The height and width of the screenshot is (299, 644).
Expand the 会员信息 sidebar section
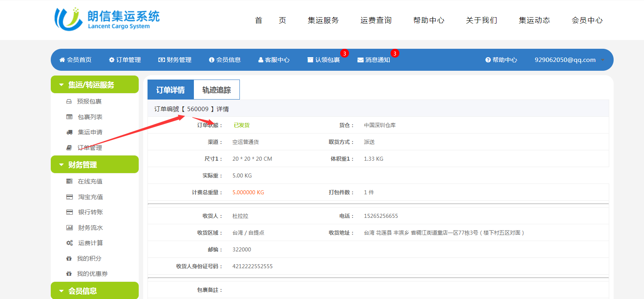(x=94, y=291)
